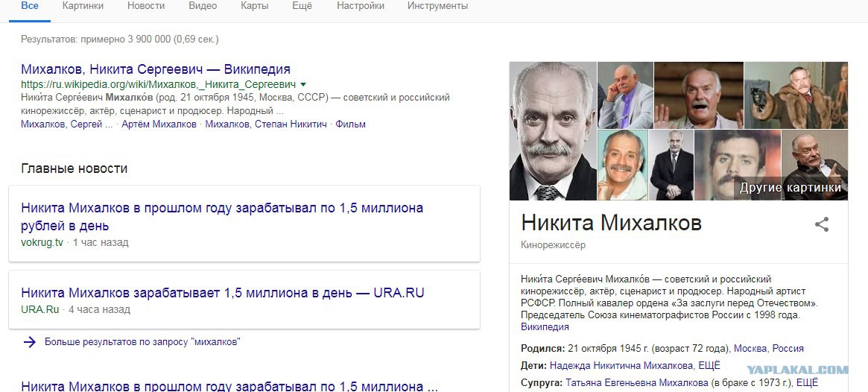Click the Никита Михалков panel title
This screenshot has width=868, height=392.
tap(611, 223)
